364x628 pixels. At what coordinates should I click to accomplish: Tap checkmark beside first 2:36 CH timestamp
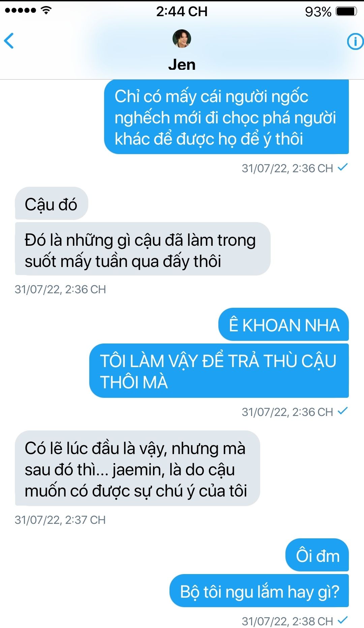[x=343, y=167]
